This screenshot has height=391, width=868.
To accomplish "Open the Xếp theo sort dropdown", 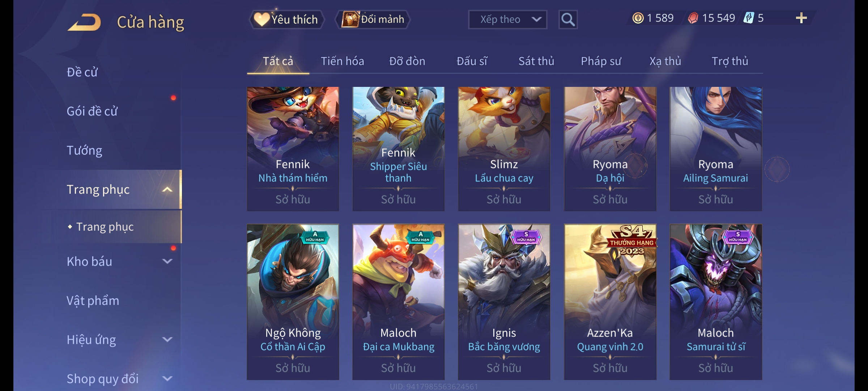I will pyautogui.click(x=507, y=20).
